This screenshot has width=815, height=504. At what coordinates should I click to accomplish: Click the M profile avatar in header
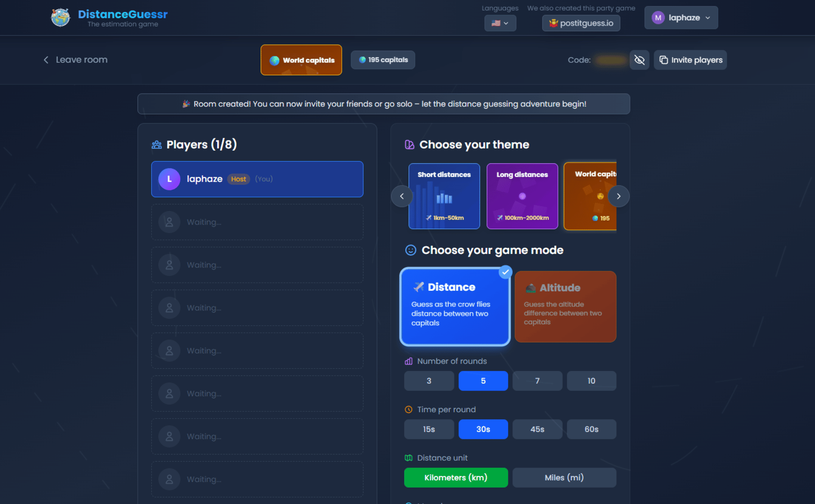[658, 18]
